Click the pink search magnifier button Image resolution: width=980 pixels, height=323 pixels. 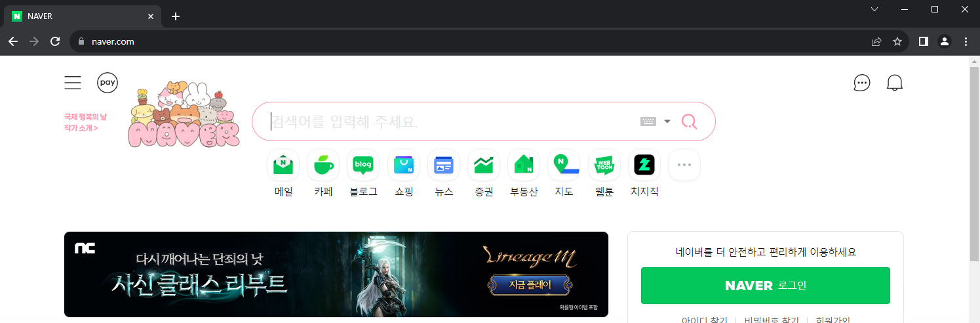[x=690, y=121]
